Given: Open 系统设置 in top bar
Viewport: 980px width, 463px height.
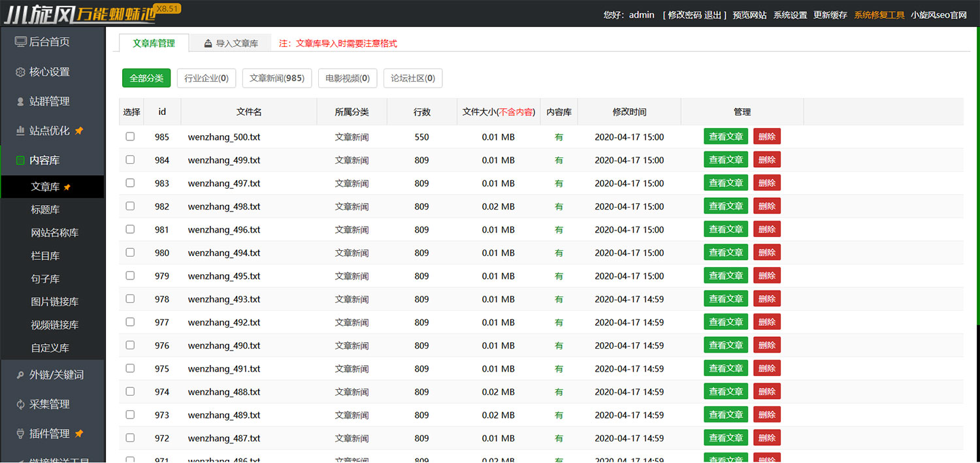Looking at the screenshot, I should (x=791, y=15).
